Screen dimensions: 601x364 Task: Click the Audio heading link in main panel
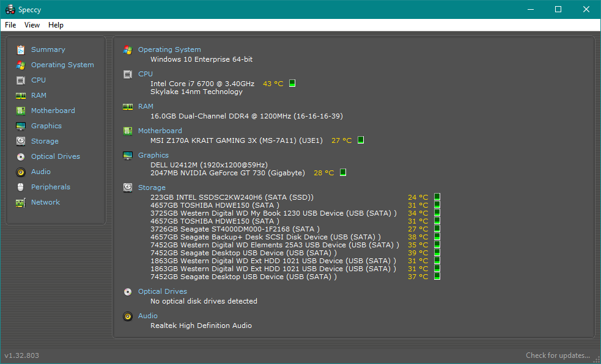[147, 316]
